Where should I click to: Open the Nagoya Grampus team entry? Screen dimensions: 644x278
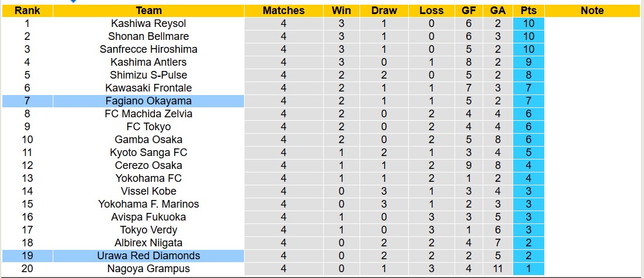[x=148, y=269]
